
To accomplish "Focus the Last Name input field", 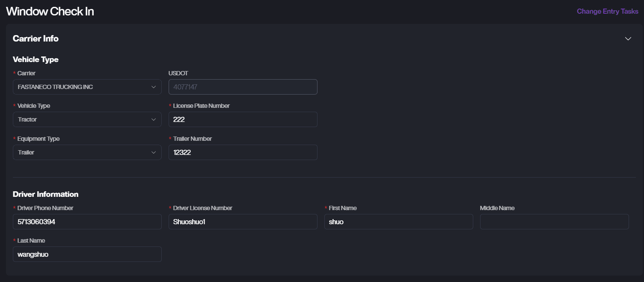I will point(87,254).
